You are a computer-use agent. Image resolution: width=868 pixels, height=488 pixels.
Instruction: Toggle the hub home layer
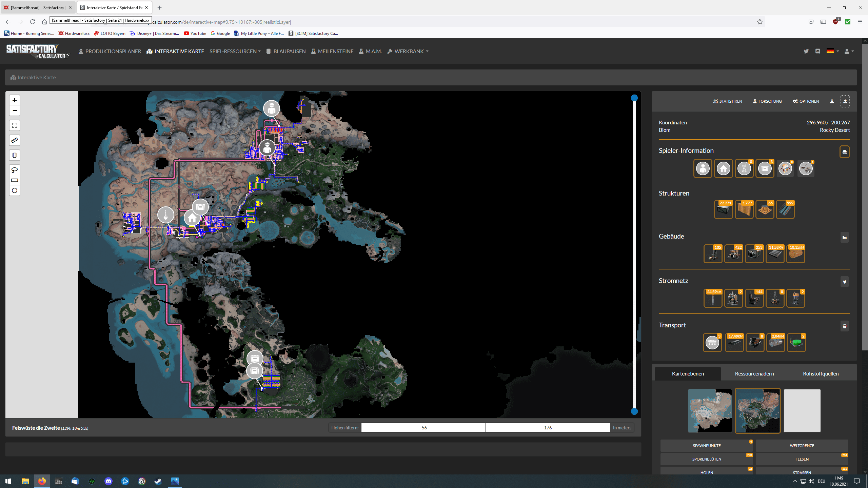(x=724, y=168)
